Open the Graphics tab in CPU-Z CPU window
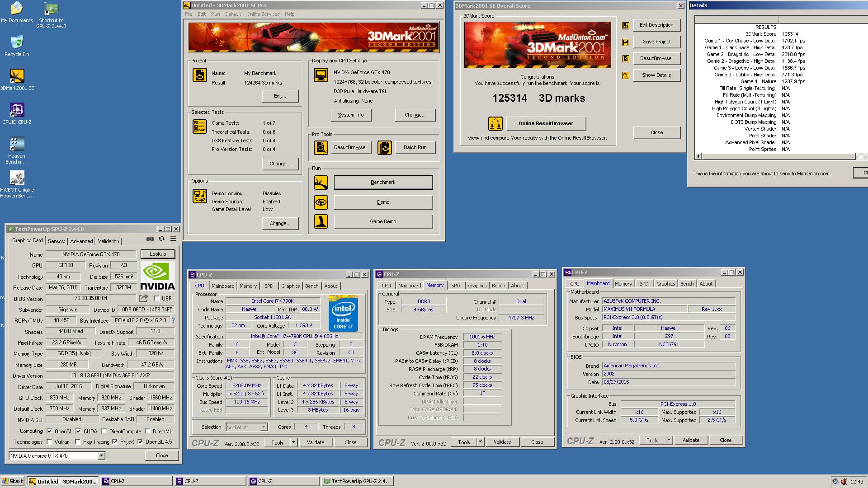The height and width of the screenshot is (488, 868). click(x=290, y=286)
